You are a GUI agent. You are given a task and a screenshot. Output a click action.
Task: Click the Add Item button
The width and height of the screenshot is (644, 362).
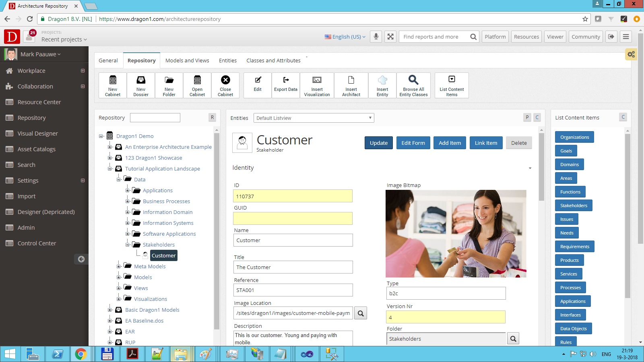[450, 143]
